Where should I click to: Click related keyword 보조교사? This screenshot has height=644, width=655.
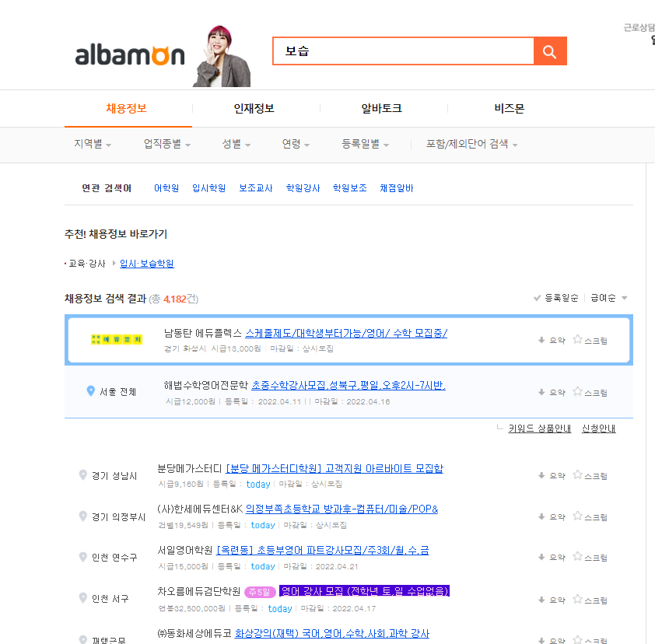point(256,188)
